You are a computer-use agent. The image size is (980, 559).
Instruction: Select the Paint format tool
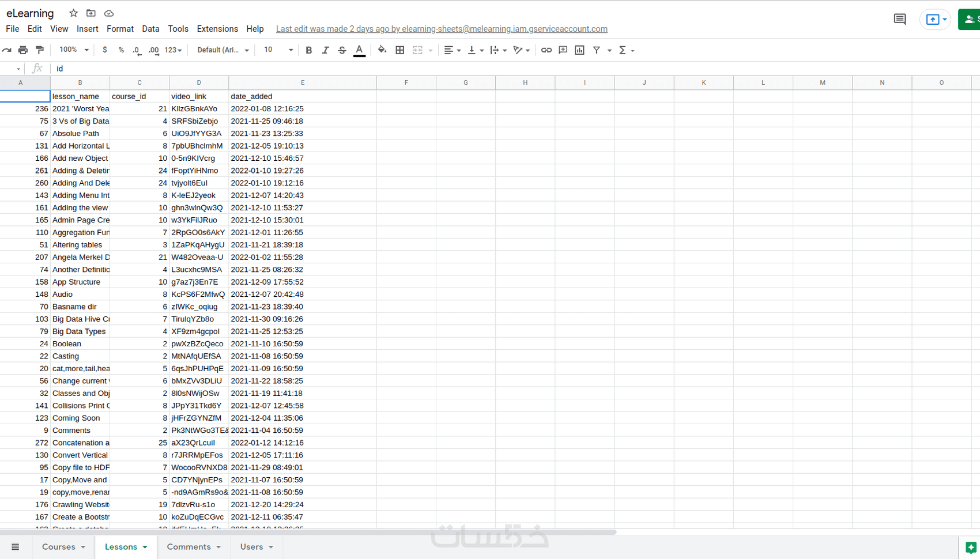(x=39, y=50)
